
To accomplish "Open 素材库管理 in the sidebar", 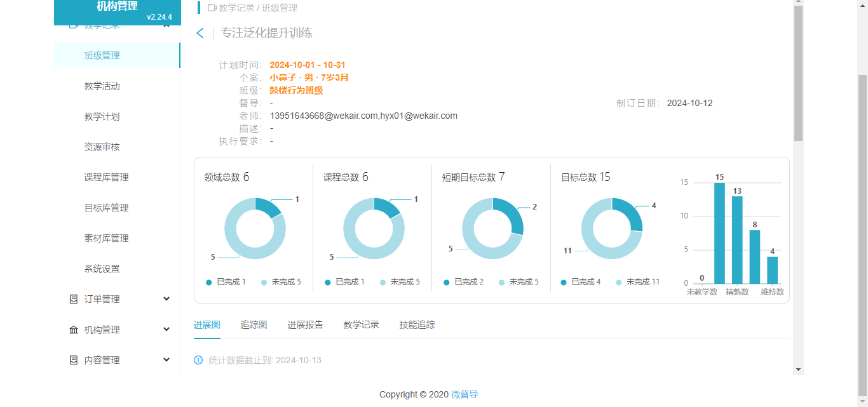I will (107, 238).
